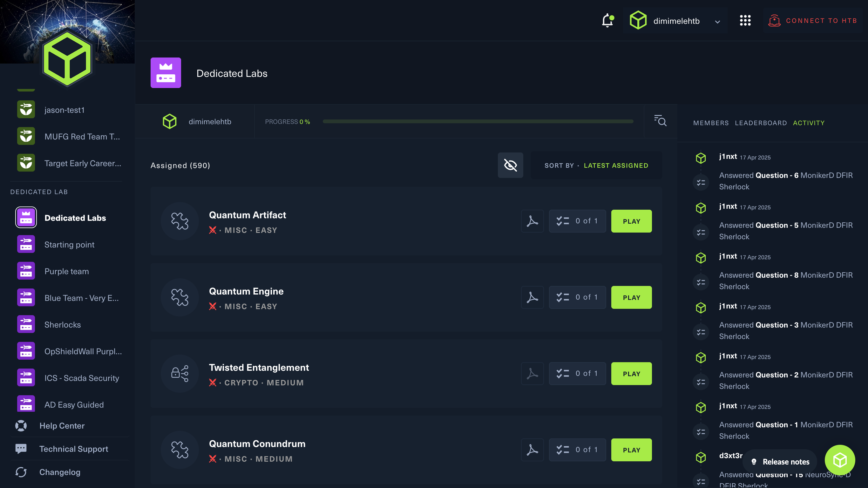Click the dimimelehtb green cube avatar in header
Viewport: 868px width, 488px height.
[x=638, y=21]
